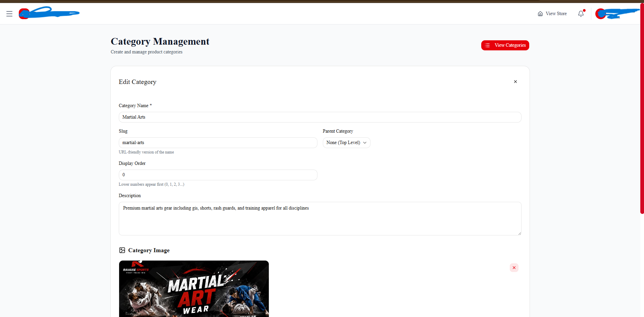Open the hamburger sidebar menu
Screen dimensions: 644x317
click(x=9, y=14)
